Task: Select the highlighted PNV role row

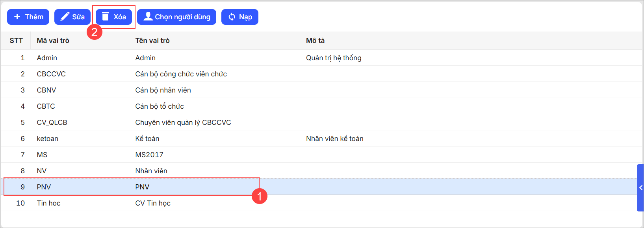Action: (44, 187)
